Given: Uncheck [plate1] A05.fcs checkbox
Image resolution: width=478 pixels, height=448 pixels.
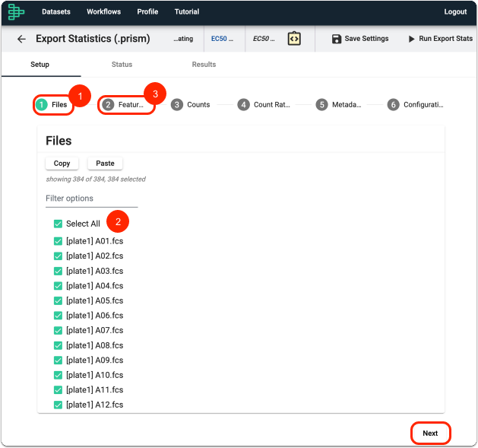Looking at the screenshot, I should pos(58,300).
